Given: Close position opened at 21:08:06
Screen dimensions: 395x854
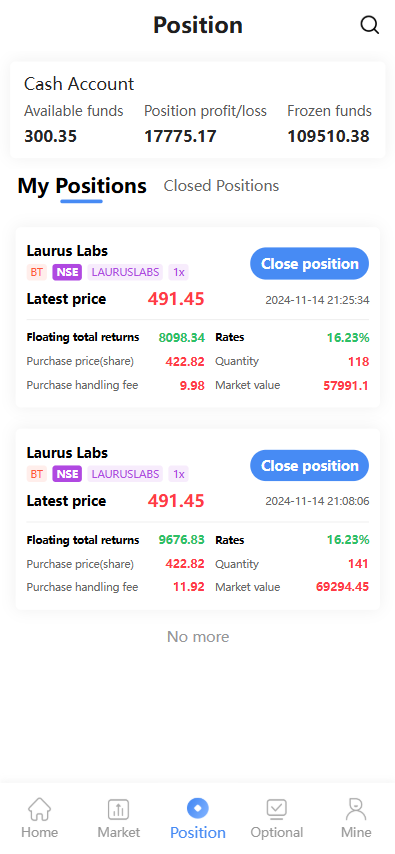Looking at the screenshot, I should coord(309,466).
